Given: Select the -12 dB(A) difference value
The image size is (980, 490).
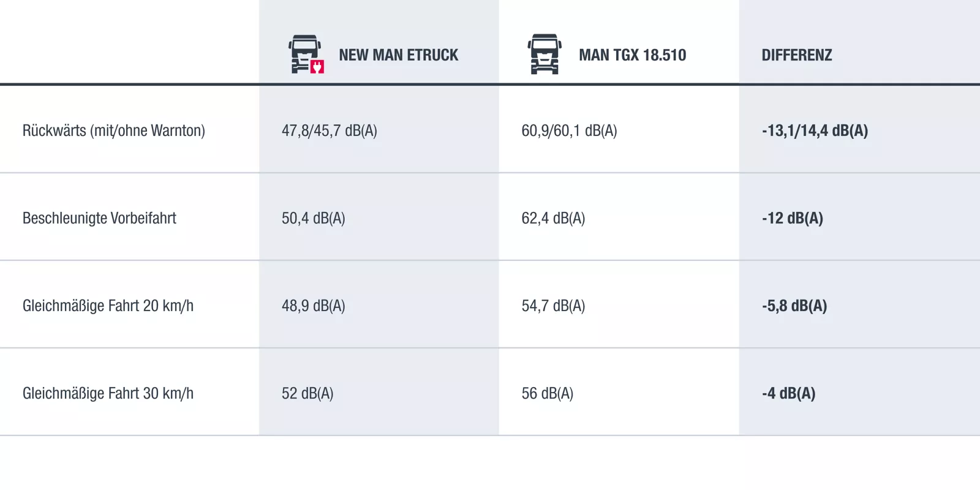Looking at the screenshot, I should (x=793, y=218).
